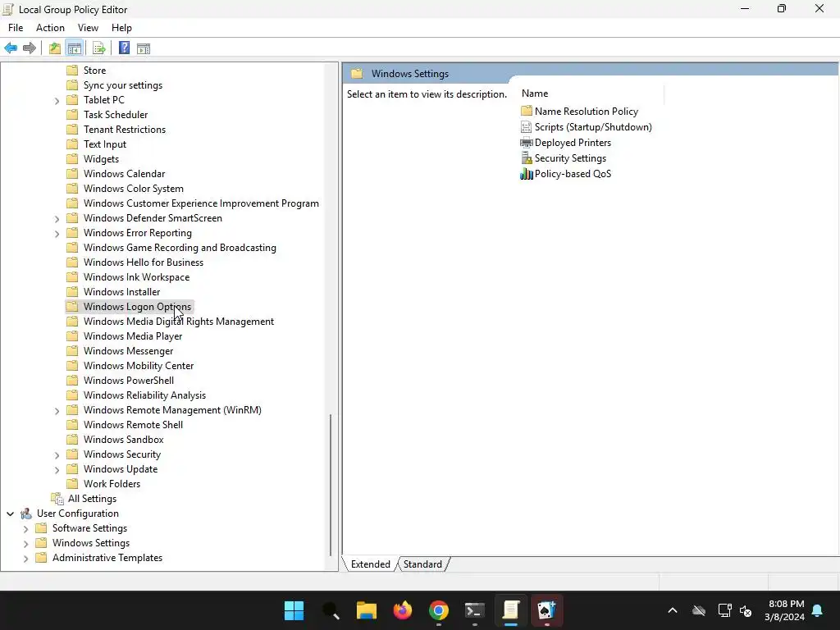Screen dimensions: 840x630
Task: Select the Scripts (Startup/Shutdown) icon
Action: 527,127
